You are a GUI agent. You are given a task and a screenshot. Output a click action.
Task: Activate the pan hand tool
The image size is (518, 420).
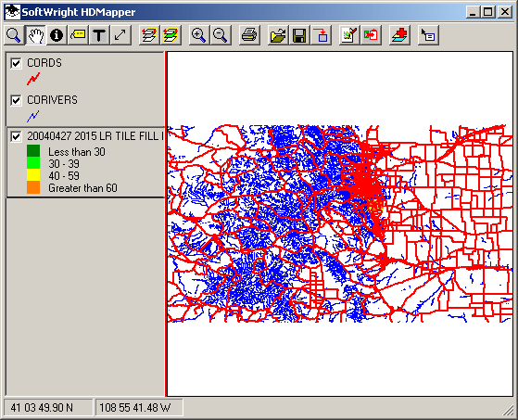(x=35, y=35)
